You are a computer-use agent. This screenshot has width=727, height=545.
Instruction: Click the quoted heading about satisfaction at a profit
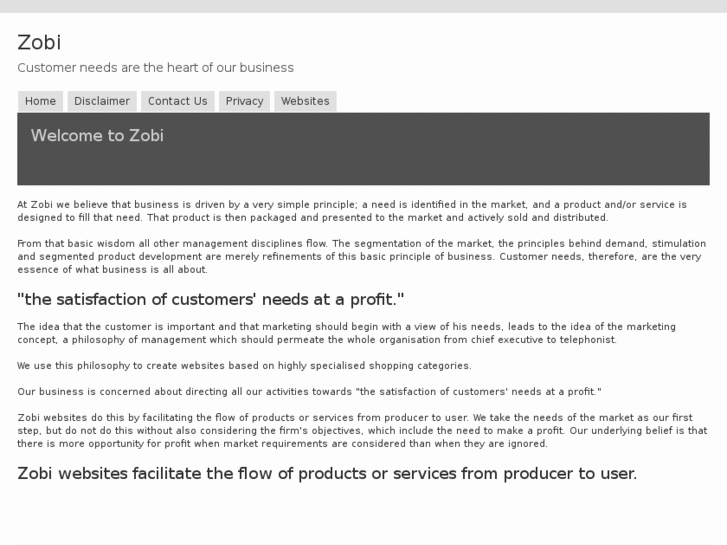210,299
